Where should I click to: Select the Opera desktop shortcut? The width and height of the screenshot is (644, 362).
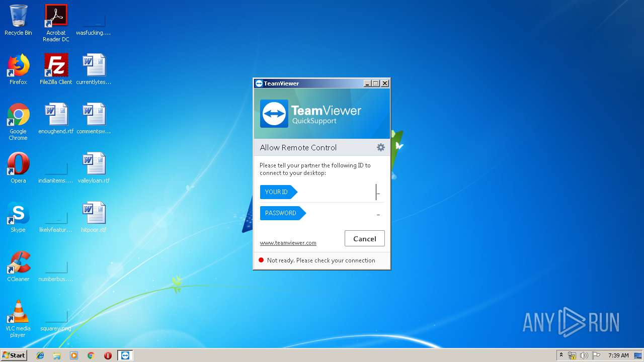(18, 168)
